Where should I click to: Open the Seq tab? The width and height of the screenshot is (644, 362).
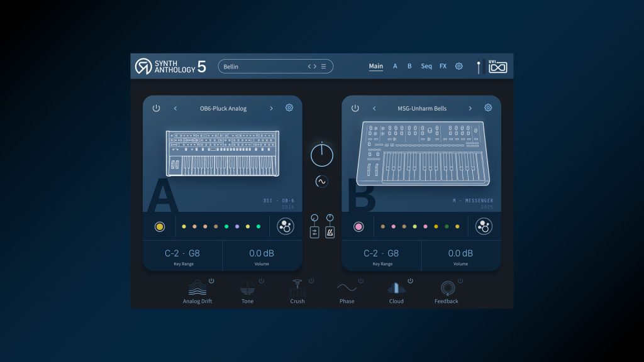pos(426,66)
